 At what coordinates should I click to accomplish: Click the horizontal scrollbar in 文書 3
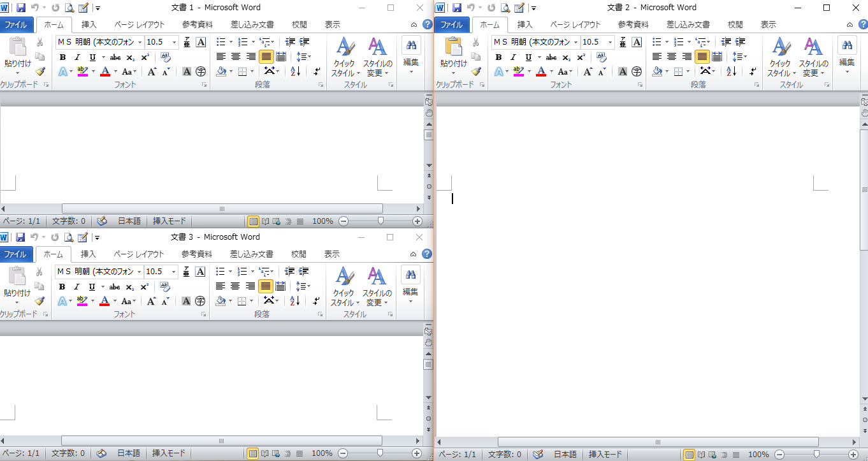click(222, 441)
